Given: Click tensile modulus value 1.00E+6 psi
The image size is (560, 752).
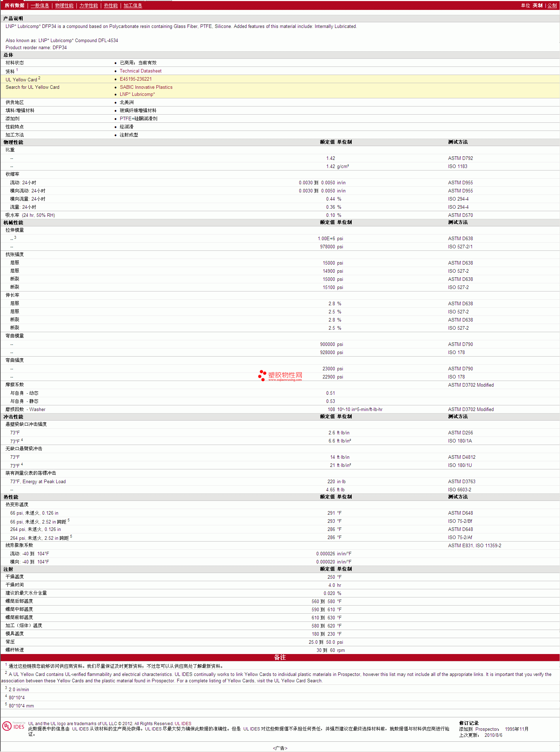Looking at the screenshot, I should click(x=330, y=238).
